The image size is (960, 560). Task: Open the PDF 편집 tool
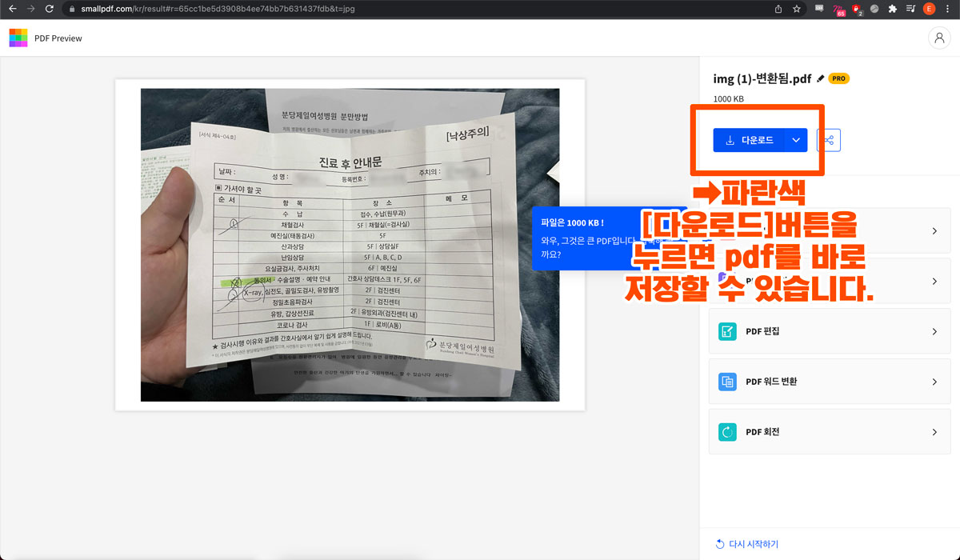click(x=830, y=332)
